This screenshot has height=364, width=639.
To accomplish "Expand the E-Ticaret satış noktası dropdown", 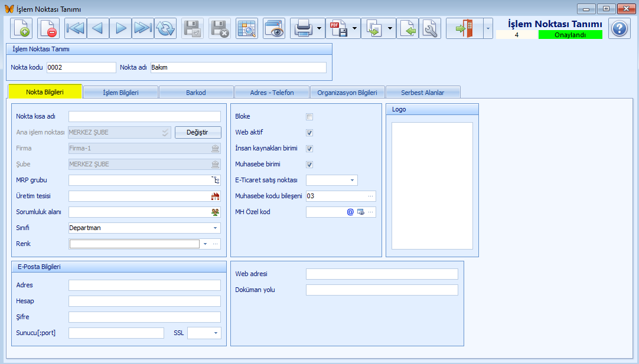I will [352, 181].
